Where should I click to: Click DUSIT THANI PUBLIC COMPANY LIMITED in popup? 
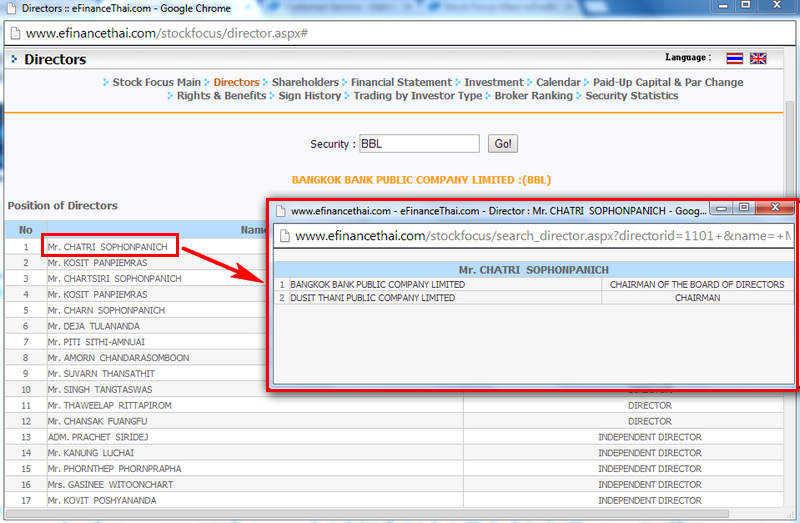pos(372,297)
